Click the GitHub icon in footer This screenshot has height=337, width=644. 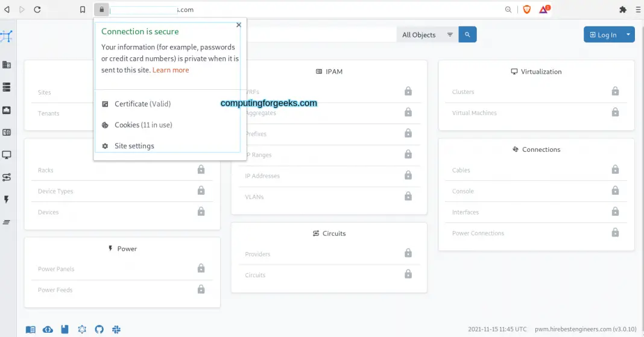pyautogui.click(x=99, y=329)
